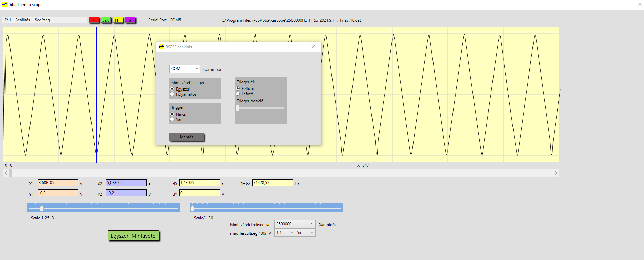The width and height of the screenshot is (644, 260).
Task: Click the bbatka mini scope title icon
Action: point(5,5)
